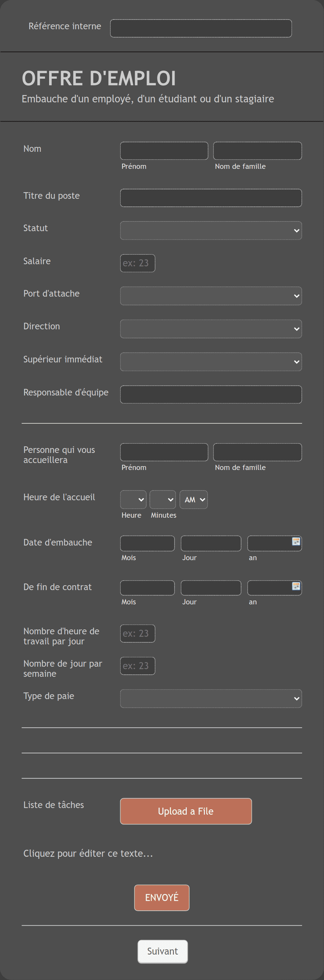The width and height of the screenshot is (324, 980).
Task: Select the Salaire number field
Action: click(x=138, y=263)
